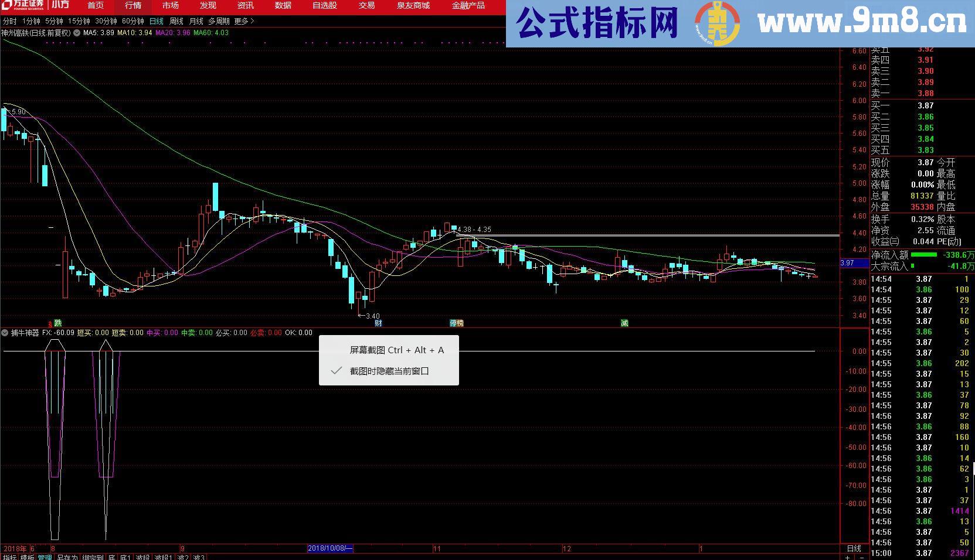This screenshot has width=975, height=560.
Task: Click the 财 event marker on chart
Action: click(378, 323)
